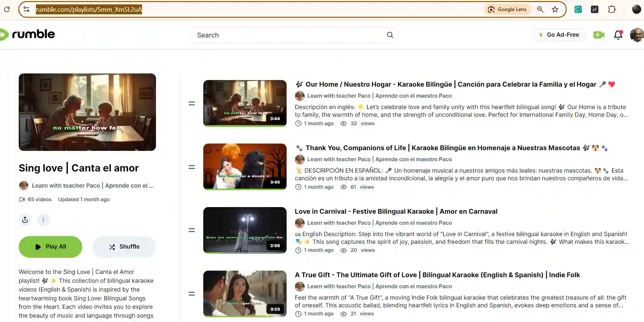Open the zoom magnifier icon in address bar
This screenshot has width=644, height=322.
coord(540,9)
